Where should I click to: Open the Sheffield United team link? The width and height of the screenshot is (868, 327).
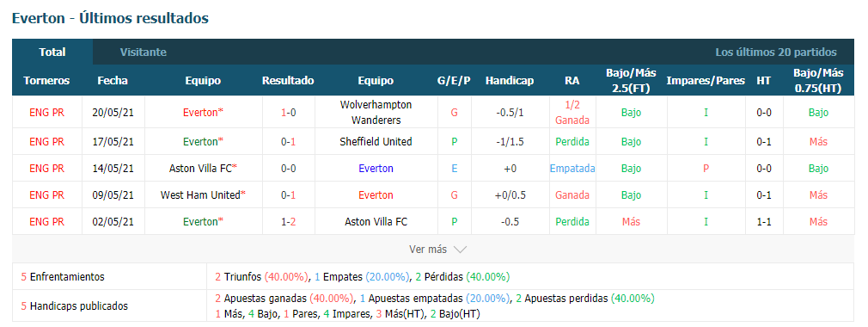coord(376,141)
